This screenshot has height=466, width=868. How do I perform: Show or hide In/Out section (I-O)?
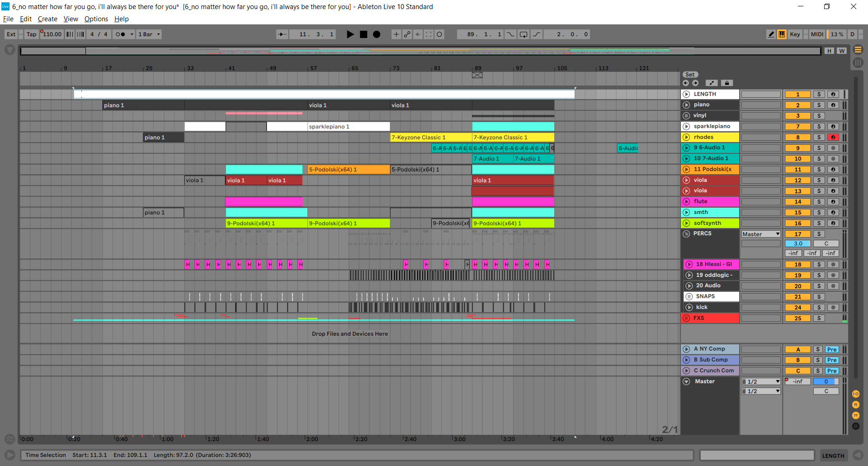(856, 394)
